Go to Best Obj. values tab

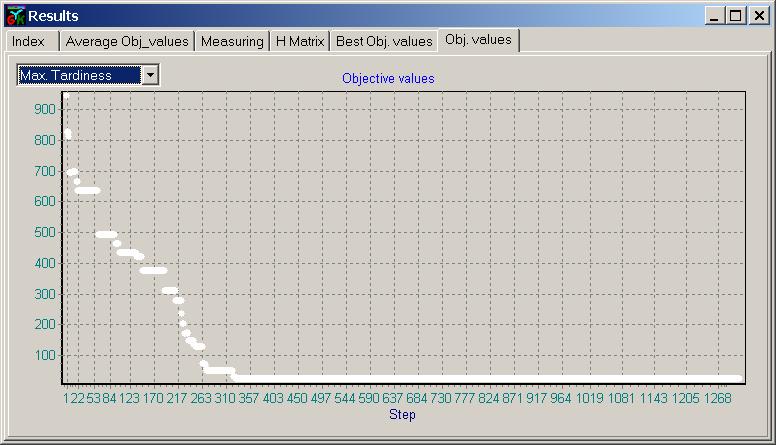(x=384, y=42)
